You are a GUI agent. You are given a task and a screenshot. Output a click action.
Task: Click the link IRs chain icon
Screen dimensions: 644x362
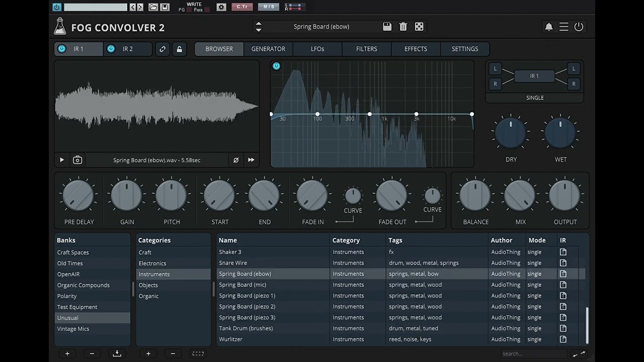pos(163,49)
